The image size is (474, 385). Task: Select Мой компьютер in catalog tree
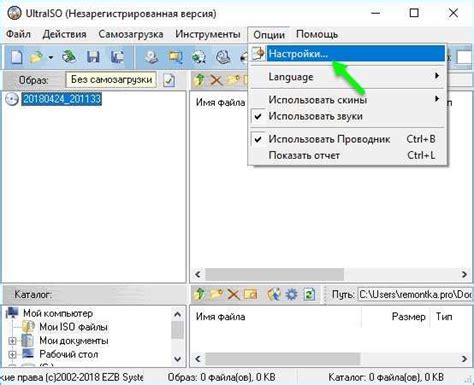[58, 313]
